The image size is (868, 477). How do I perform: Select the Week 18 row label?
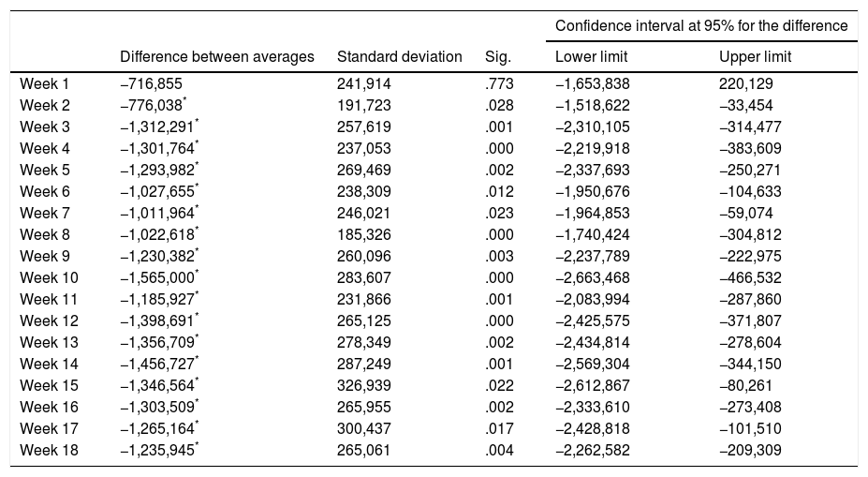[x=48, y=450]
